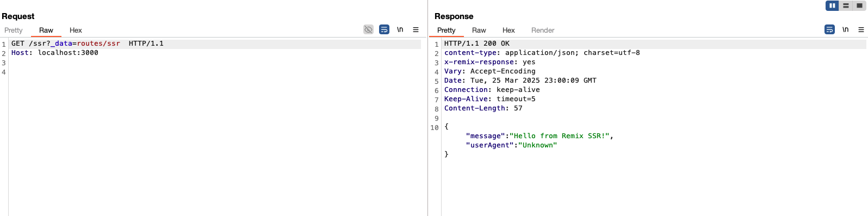Screen dimensions: 868x216
Task: Toggle line wrap icon in Request panel
Action: (384, 29)
